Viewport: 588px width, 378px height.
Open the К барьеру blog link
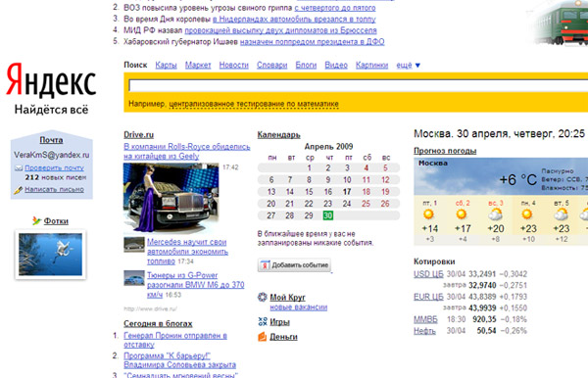coord(179,360)
